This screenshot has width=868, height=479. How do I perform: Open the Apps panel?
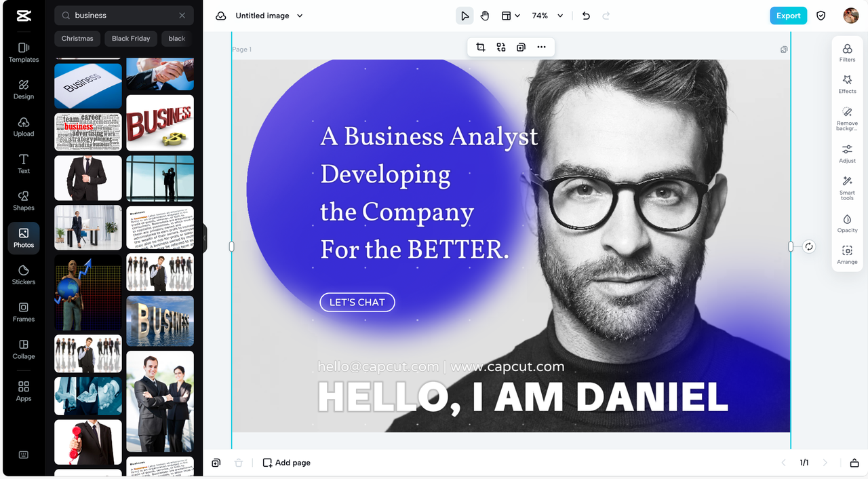click(x=24, y=391)
